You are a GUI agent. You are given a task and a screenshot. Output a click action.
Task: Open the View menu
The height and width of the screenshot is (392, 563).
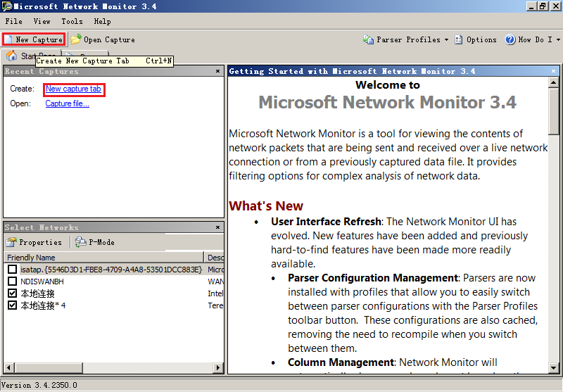coord(42,21)
